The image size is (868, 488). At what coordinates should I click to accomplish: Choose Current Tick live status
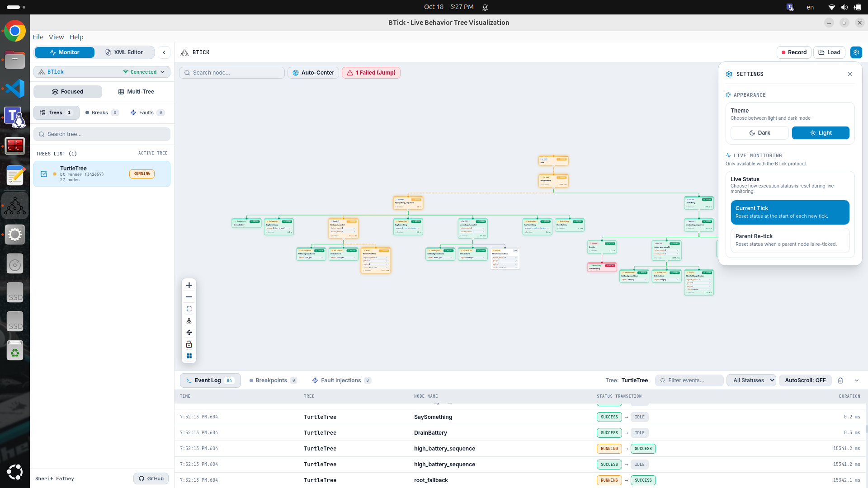(790, 212)
